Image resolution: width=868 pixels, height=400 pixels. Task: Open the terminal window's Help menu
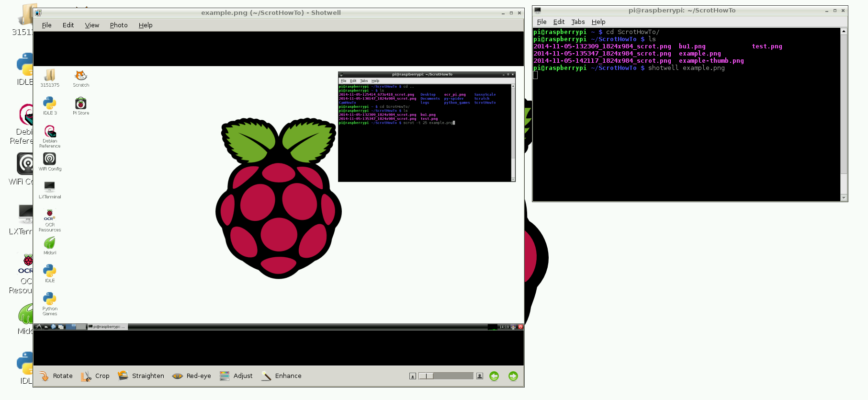pyautogui.click(x=598, y=22)
